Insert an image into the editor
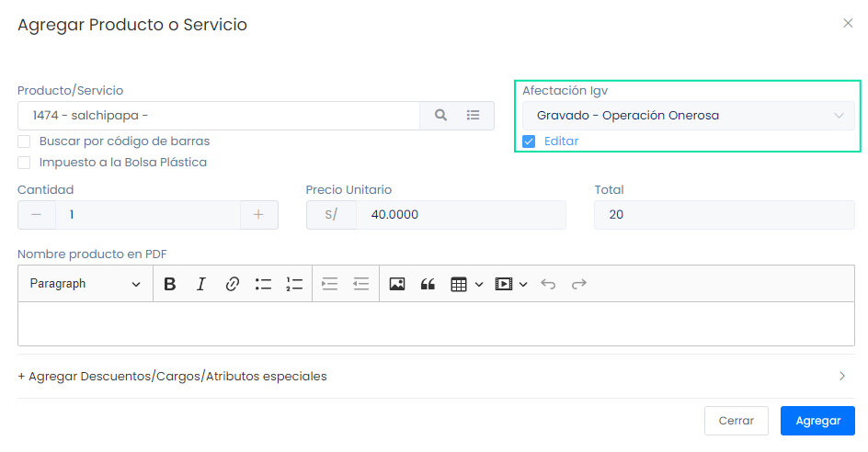Screen dimensions: 868x452 coord(396,284)
